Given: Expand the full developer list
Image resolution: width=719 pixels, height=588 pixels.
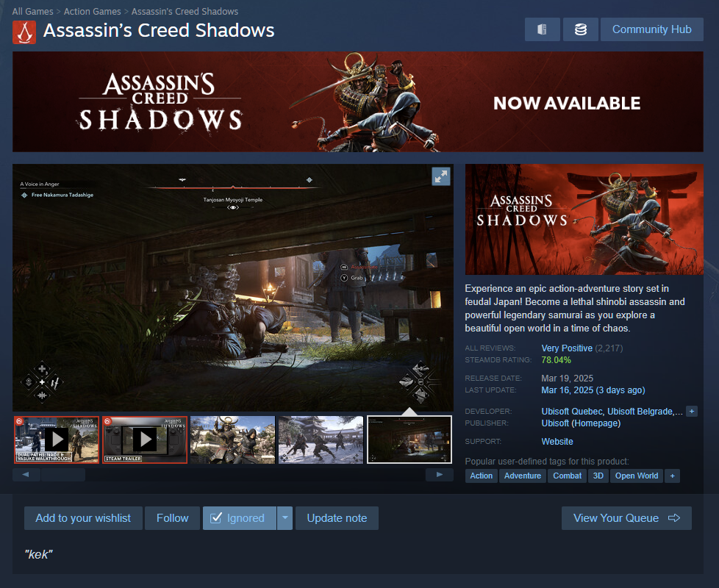Looking at the screenshot, I should click(x=692, y=411).
